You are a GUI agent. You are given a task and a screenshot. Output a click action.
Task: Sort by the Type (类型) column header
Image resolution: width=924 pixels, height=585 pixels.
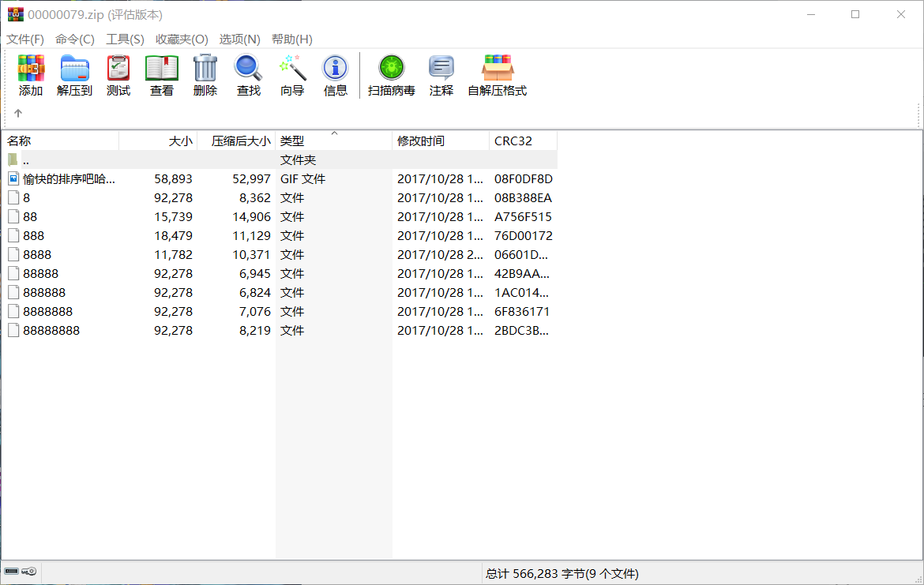pyautogui.click(x=333, y=141)
